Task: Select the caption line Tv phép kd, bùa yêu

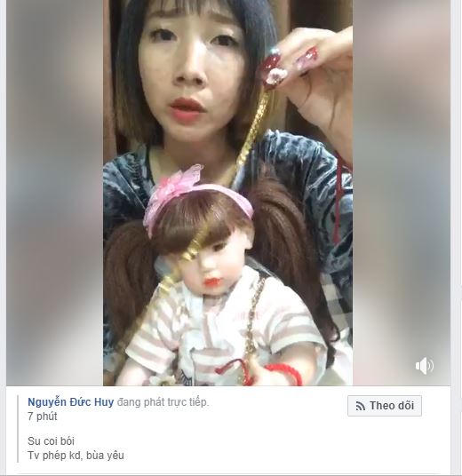Action: pos(76,456)
